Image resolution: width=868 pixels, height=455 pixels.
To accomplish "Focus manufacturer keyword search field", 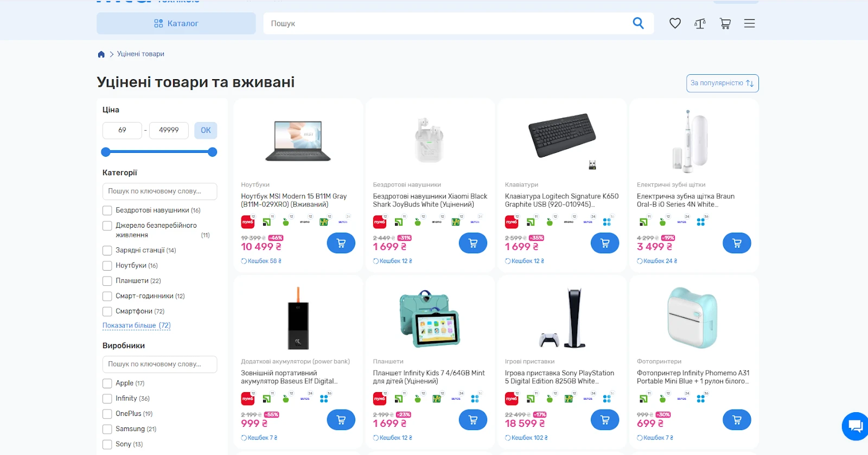I will 159,364.
